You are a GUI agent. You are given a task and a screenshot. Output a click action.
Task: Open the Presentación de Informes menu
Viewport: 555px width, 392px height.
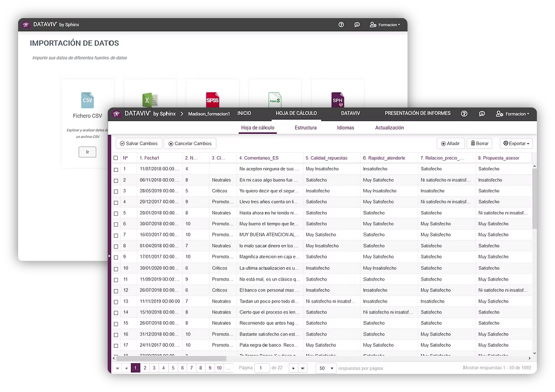click(417, 113)
